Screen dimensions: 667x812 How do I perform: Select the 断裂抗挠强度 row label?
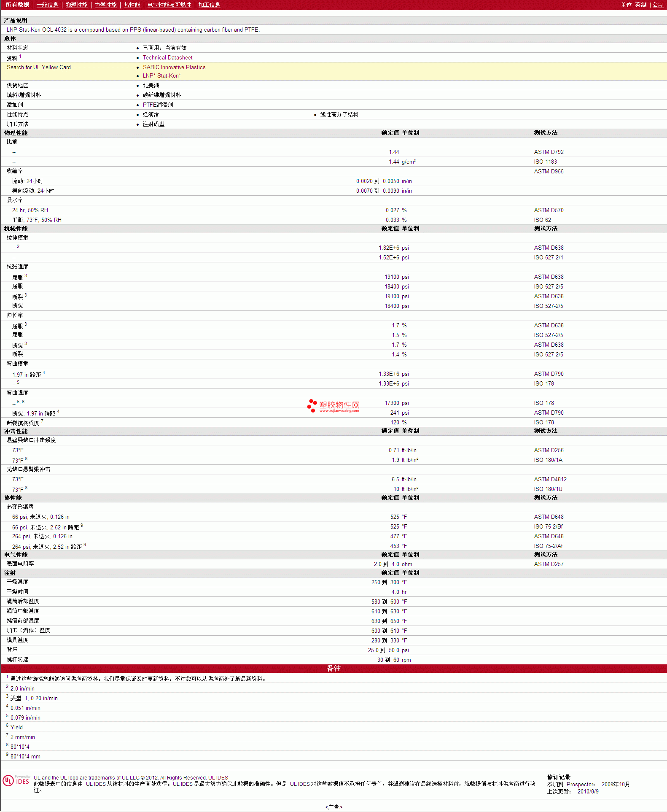pyautogui.click(x=23, y=423)
